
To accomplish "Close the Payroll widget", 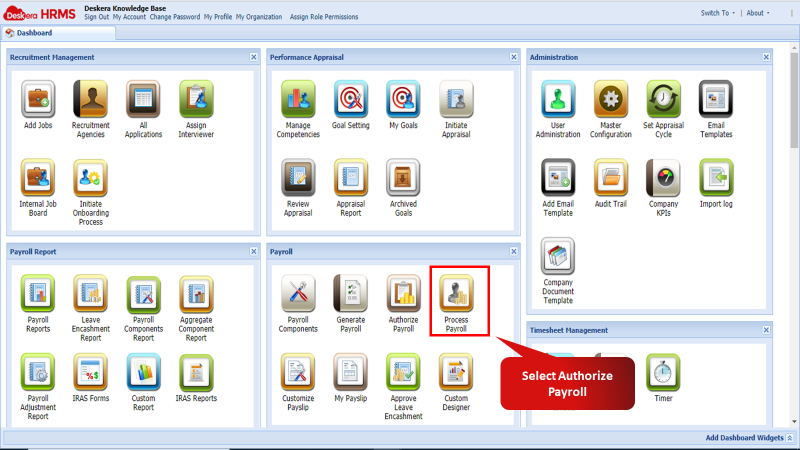I will [x=514, y=252].
